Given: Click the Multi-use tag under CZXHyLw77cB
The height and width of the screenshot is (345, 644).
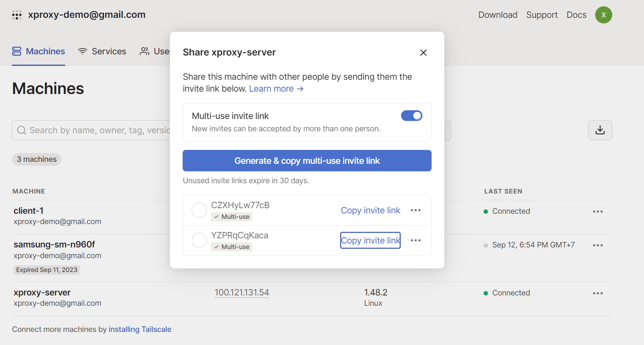Looking at the screenshot, I should (231, 217).
